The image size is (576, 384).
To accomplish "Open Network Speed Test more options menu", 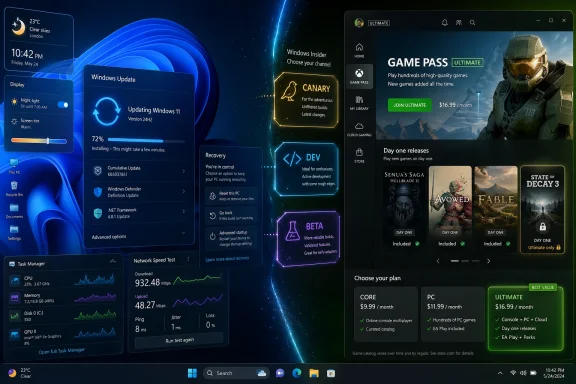I will (188, 259).
